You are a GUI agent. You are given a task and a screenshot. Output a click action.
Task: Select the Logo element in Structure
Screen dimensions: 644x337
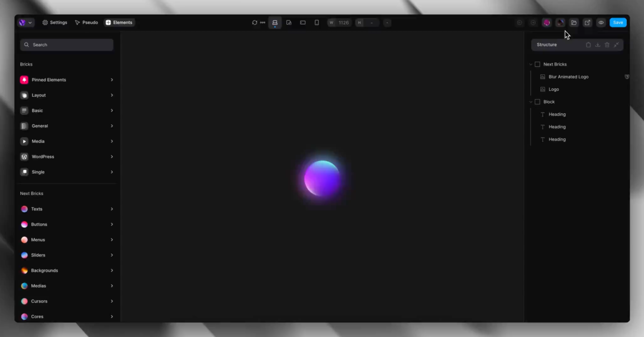[553, 90]
